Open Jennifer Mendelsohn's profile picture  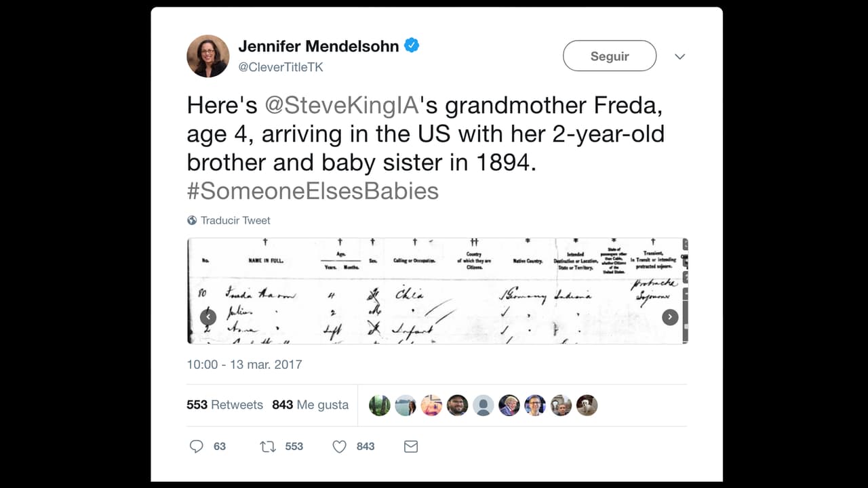point(208,56)
